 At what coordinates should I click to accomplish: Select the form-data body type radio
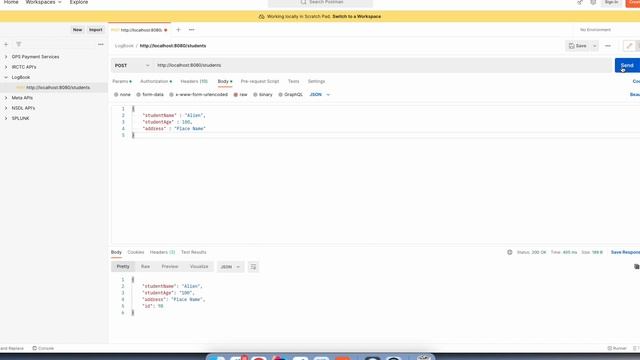(138, 95)
